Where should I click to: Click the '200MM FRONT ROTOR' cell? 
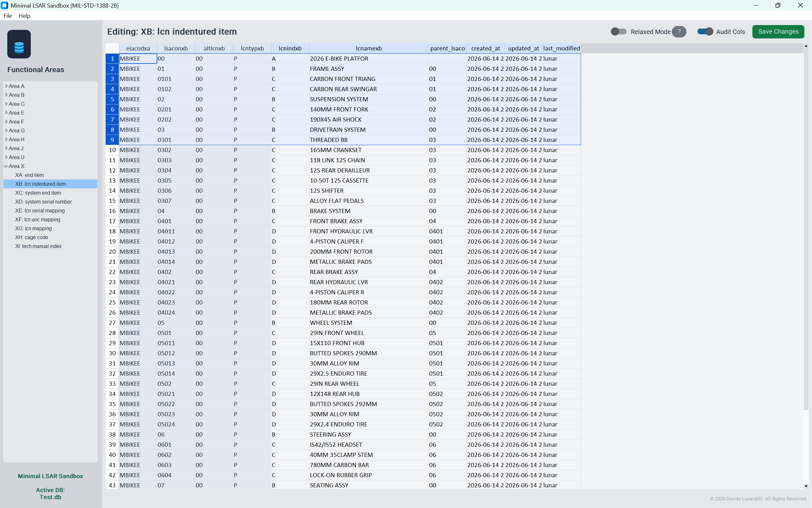tap(369, 252)
